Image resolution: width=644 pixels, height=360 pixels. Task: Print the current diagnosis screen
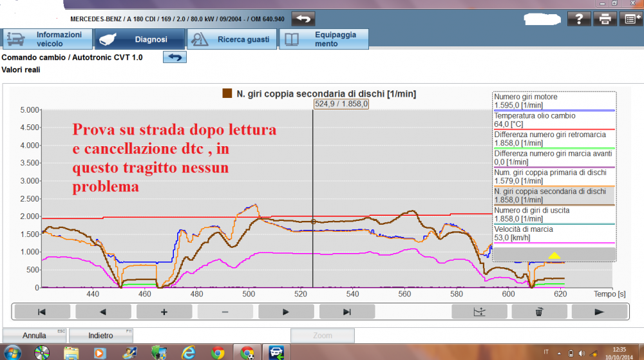pyautogui.click(x=605, y=19)
